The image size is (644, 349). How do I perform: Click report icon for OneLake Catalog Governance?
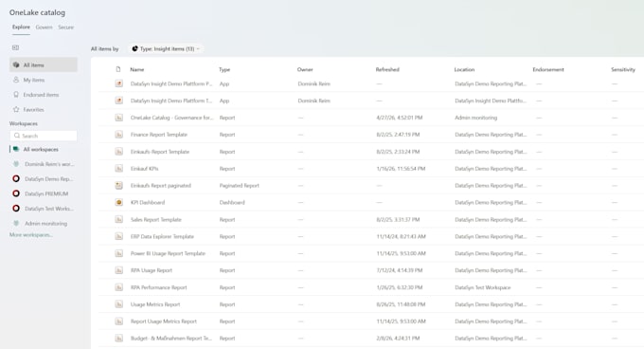118,118
